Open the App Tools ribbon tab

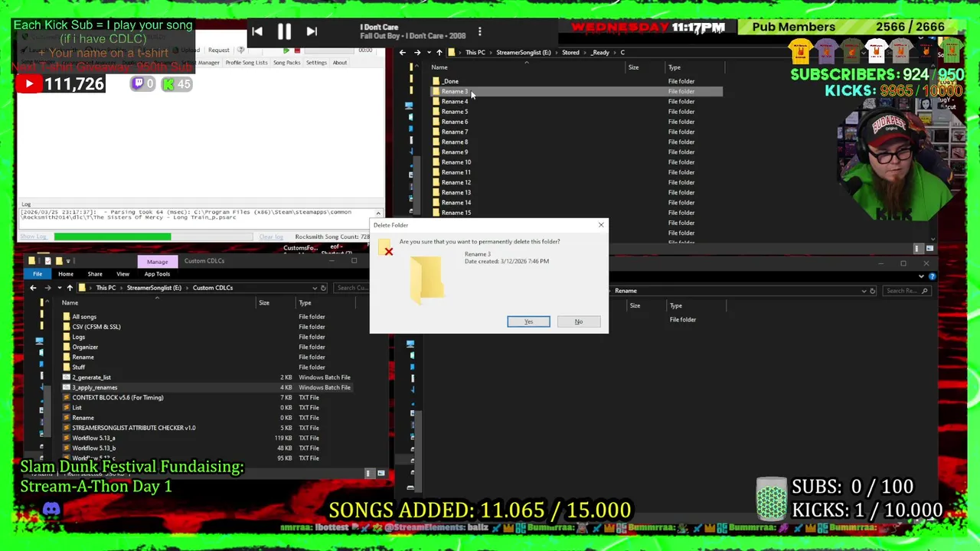157,274
